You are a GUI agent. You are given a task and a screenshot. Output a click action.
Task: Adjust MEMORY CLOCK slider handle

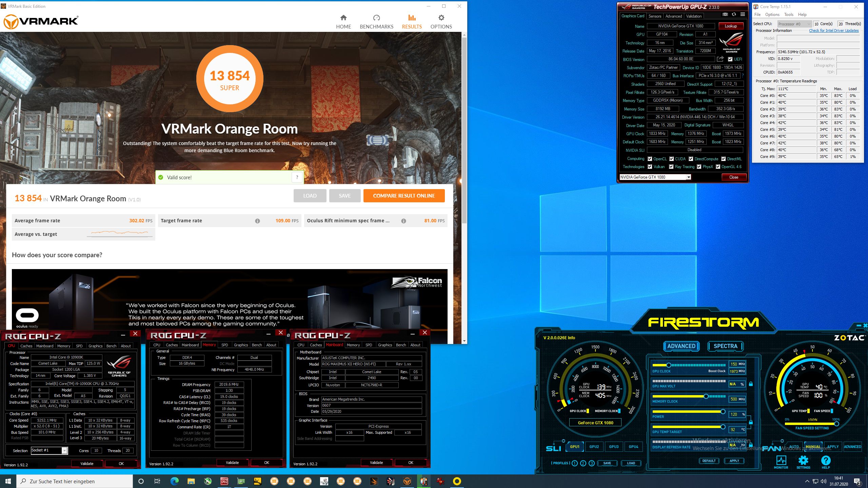(x=706, y=396)
